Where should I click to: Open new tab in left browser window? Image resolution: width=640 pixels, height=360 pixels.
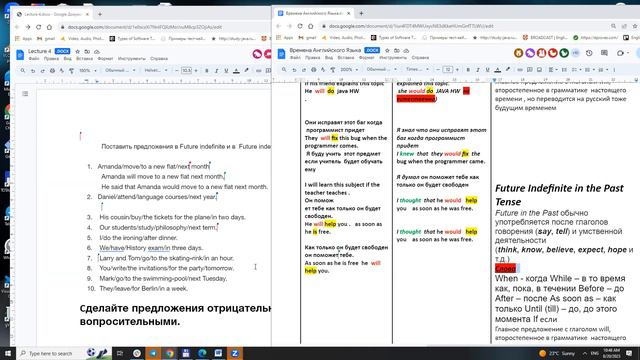point(100,14)
